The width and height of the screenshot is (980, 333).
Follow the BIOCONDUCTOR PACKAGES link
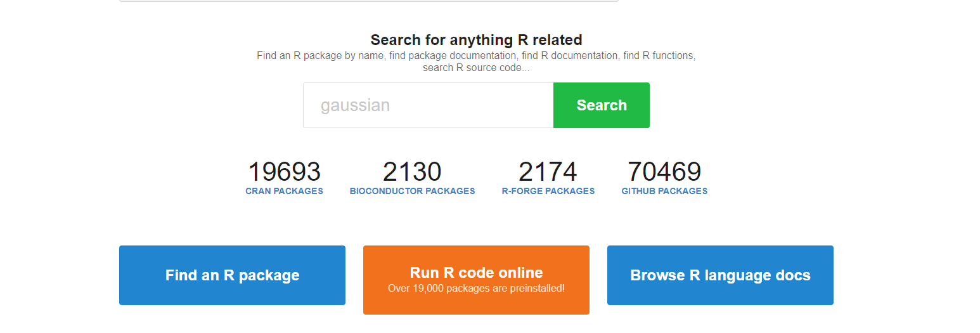[412, 191]
